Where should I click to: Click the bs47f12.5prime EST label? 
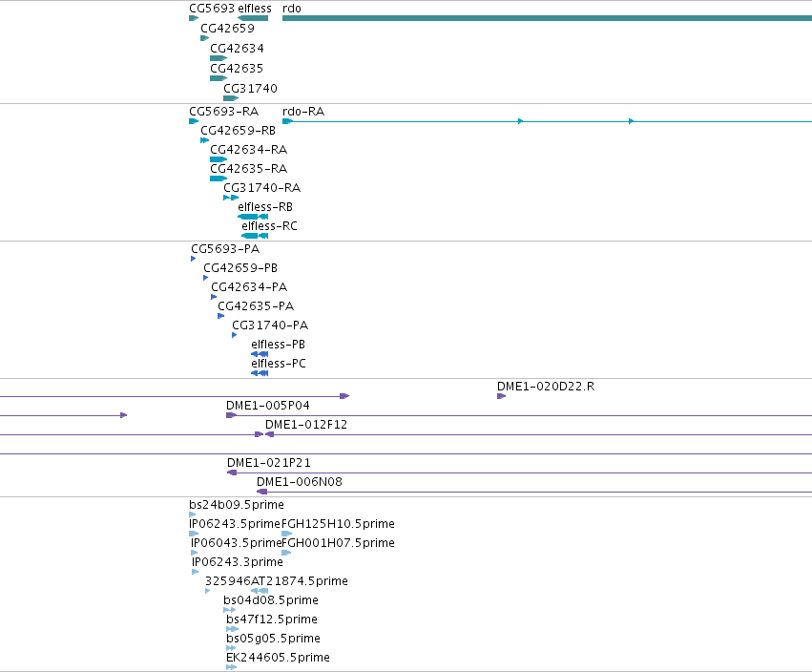click(x=272, y=619)
